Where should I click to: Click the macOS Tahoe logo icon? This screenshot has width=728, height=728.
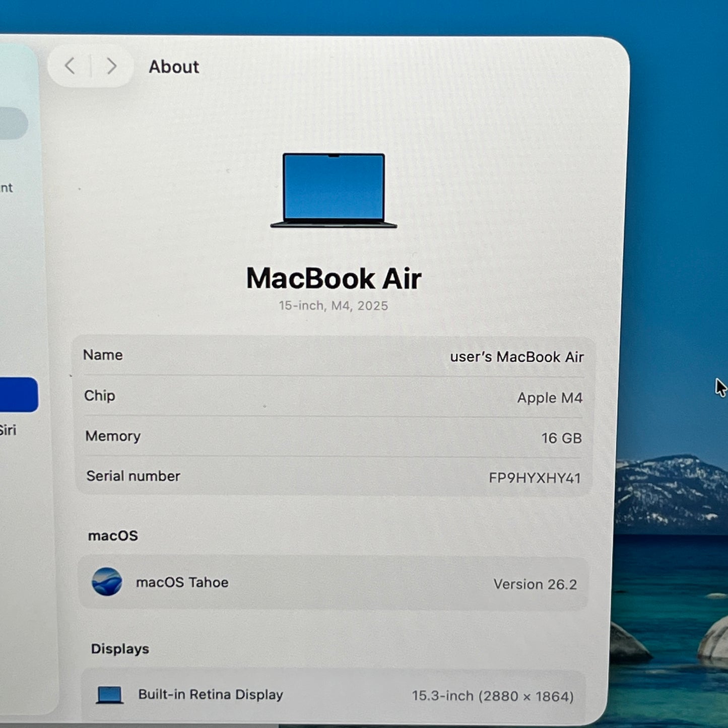click(x=107, y=581)
